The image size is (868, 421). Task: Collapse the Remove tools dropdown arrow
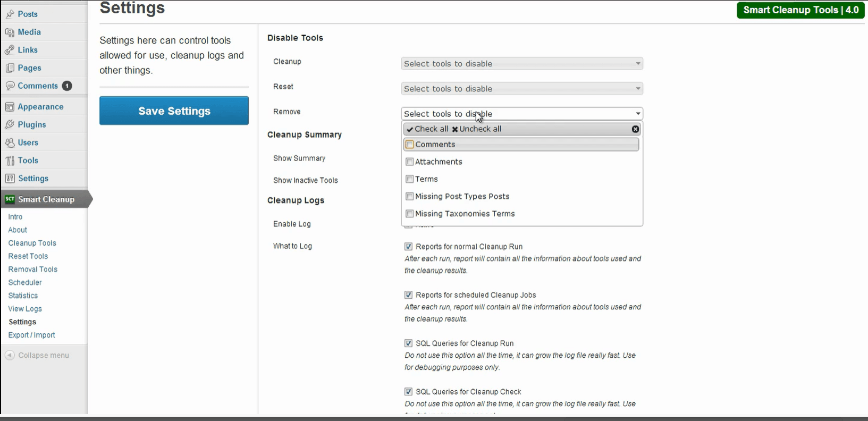(x=638, y=114)
